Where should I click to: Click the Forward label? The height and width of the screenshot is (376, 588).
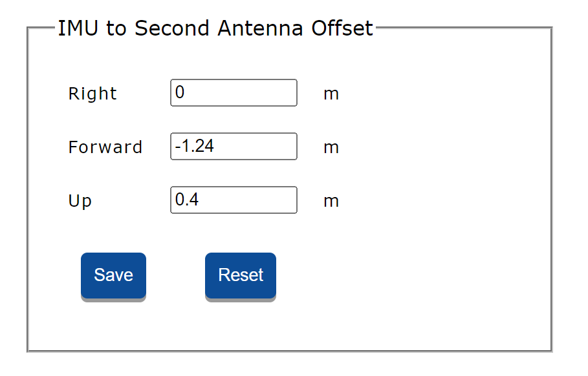click(105, 147)
